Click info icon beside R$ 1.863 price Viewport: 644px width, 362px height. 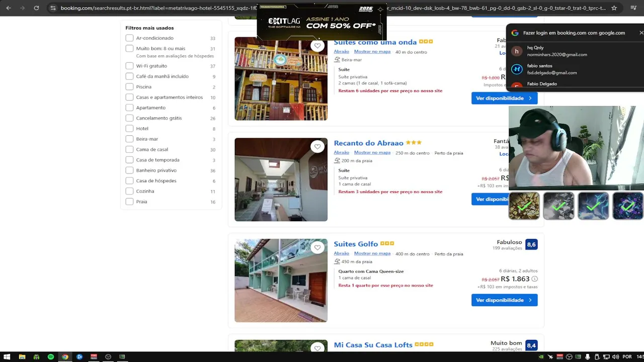tap(534, 279)
